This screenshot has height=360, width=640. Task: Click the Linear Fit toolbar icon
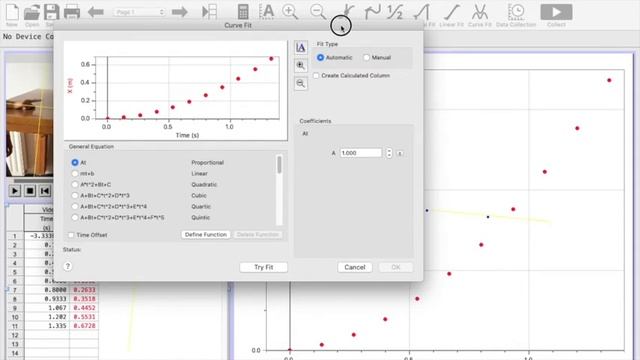point(451,12)
